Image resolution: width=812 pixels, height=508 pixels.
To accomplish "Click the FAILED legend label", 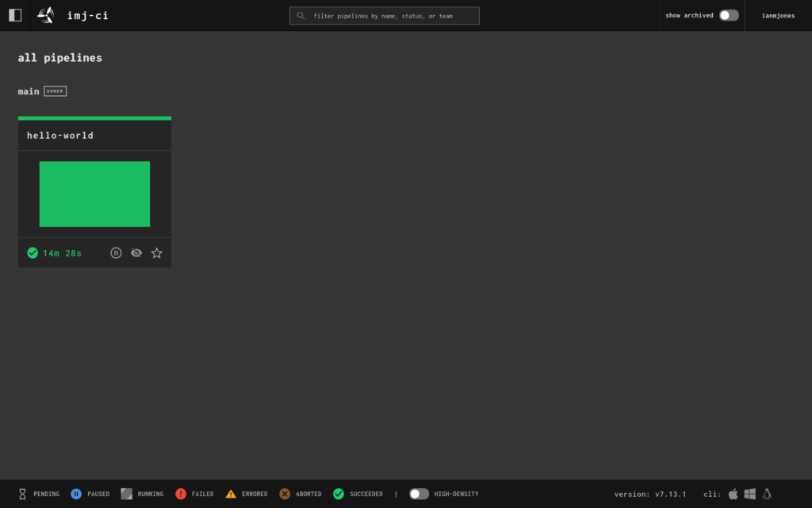I will click(202, 494).
